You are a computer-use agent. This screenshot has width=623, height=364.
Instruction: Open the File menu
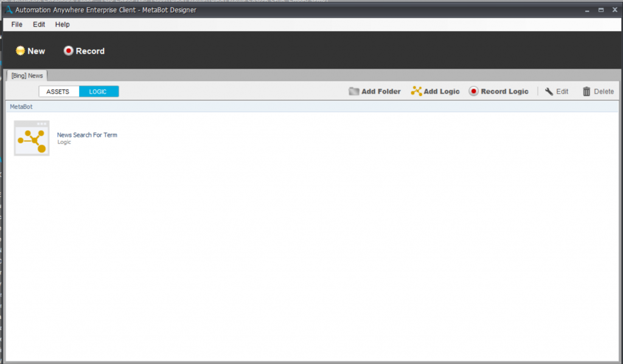(16, 24)
